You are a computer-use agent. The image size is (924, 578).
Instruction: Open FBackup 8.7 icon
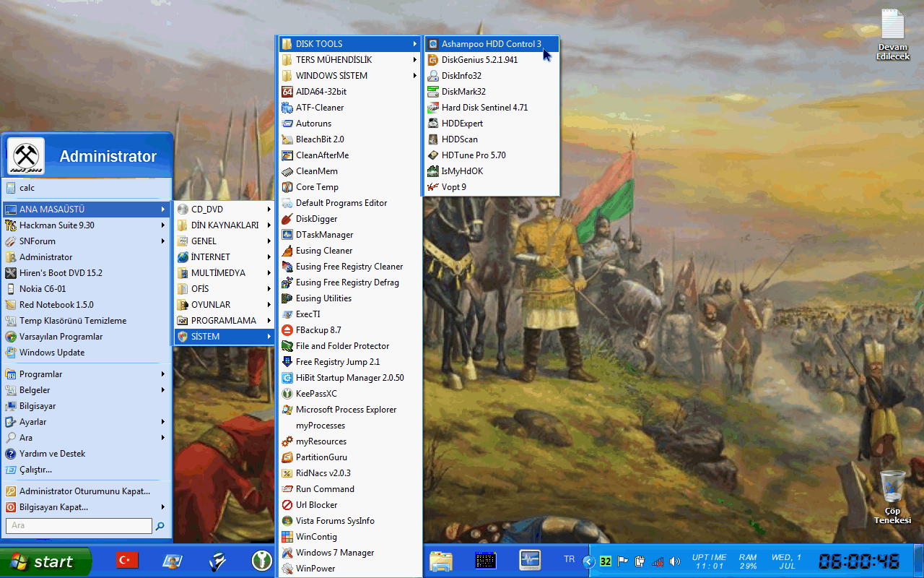[287, 330]
